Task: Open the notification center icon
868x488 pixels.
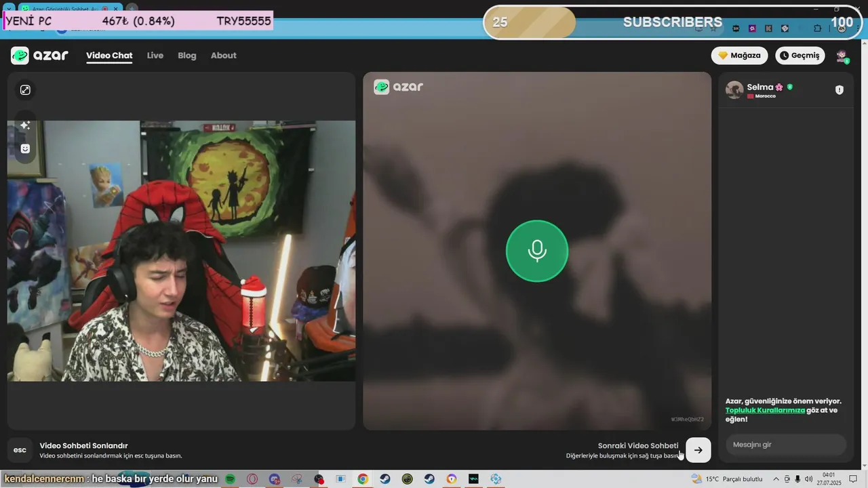Action: 853,479
